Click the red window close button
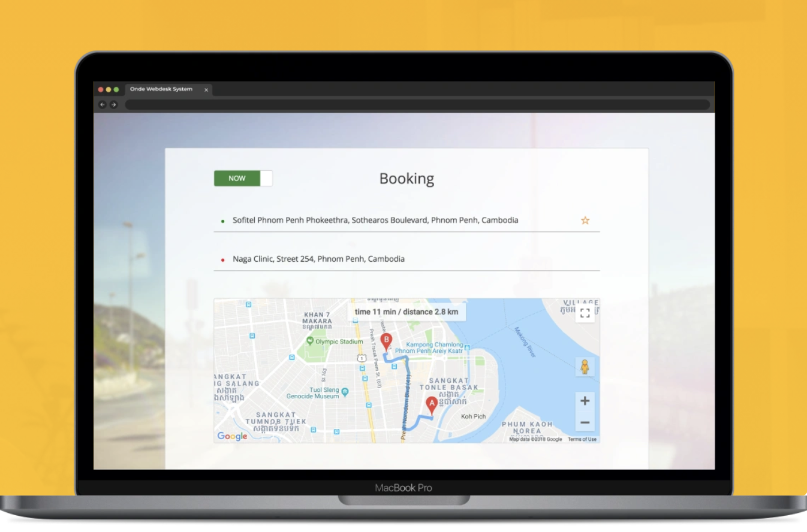This screenshot has width=807, height=532. coord(101,89)
